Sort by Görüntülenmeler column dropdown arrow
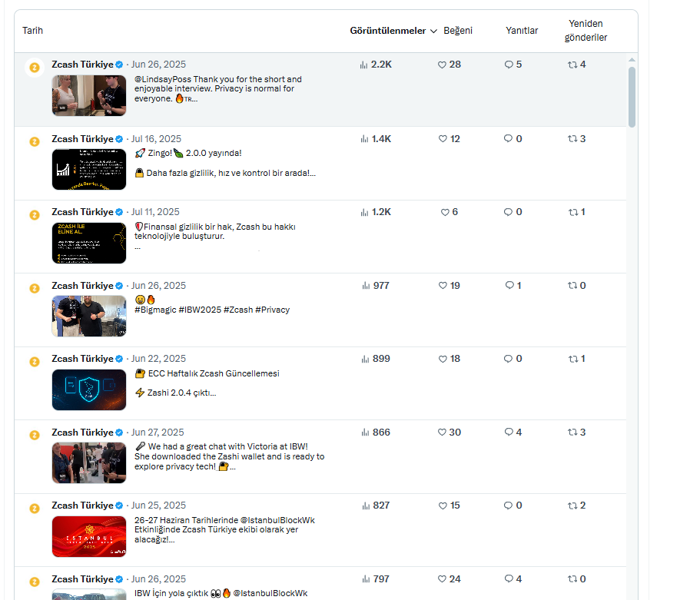The height and width of the screenshot is (600, 700). [x=433, y=31]
